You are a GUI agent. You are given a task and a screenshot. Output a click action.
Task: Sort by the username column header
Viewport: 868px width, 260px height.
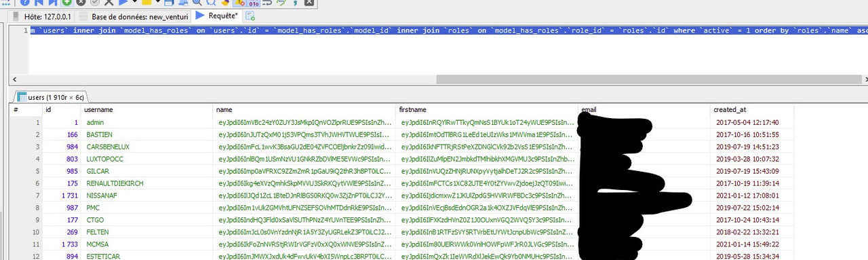(146, 109)
